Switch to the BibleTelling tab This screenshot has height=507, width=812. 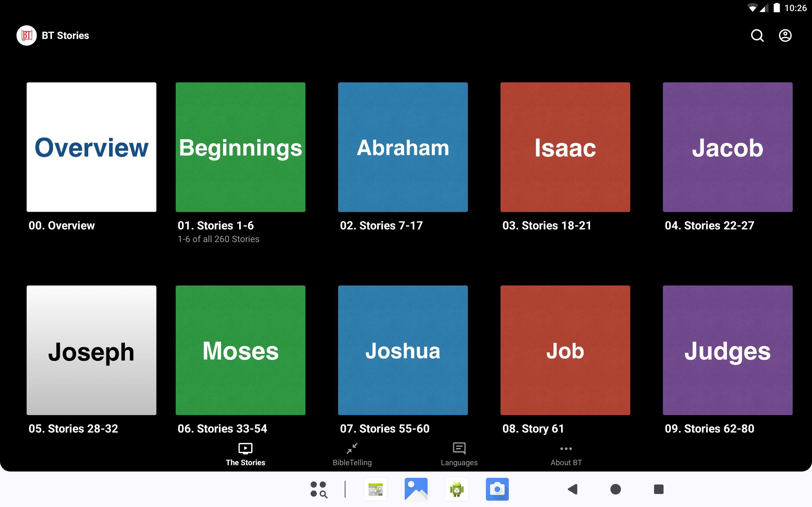(352, 454)
